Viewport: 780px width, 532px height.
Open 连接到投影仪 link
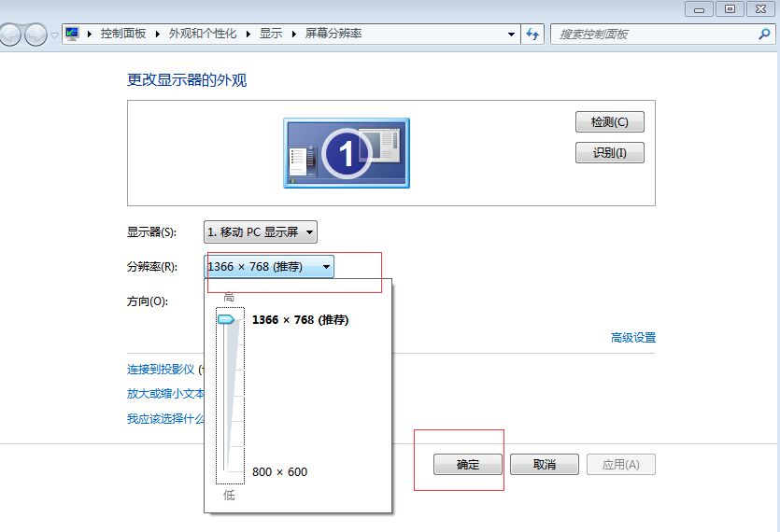click(161, 369)
